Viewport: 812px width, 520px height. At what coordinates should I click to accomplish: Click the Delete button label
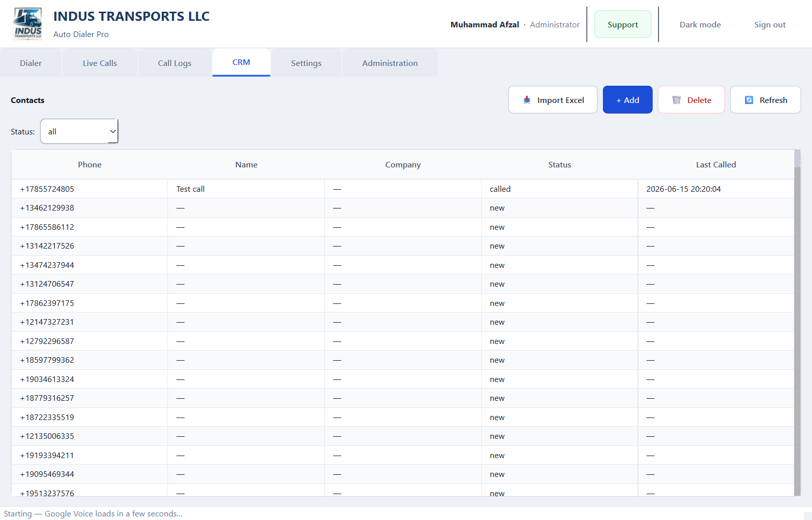click(699, 100)
